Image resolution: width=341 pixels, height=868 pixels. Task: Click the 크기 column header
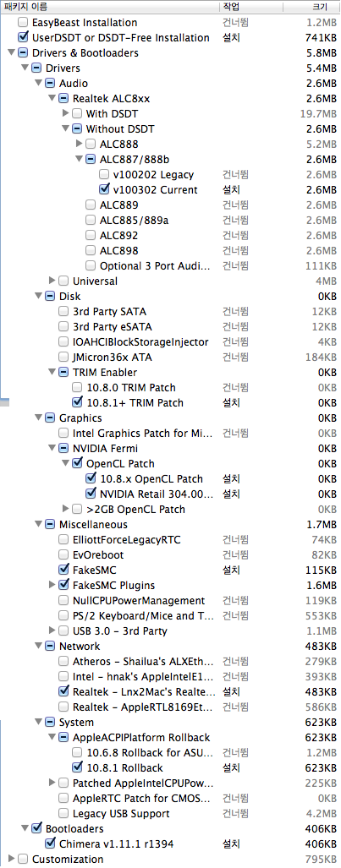click(311, 8)
